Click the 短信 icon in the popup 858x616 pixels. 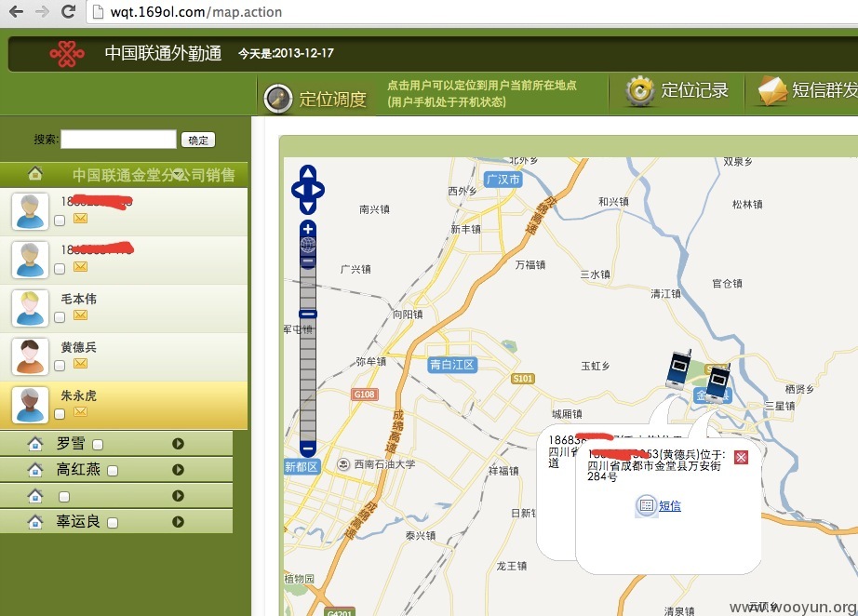click(646, 505)
